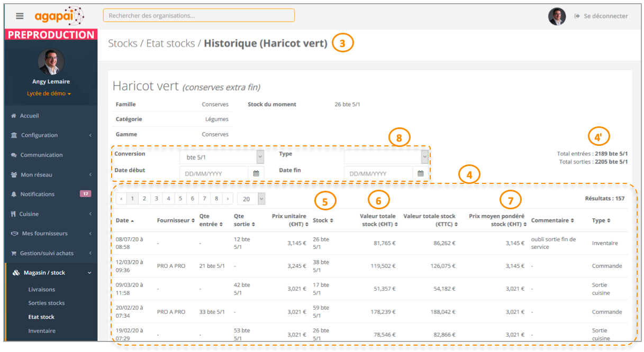
Task: Open Conversion dropdown bte 5/1
Action: click(x=222, y=156)
